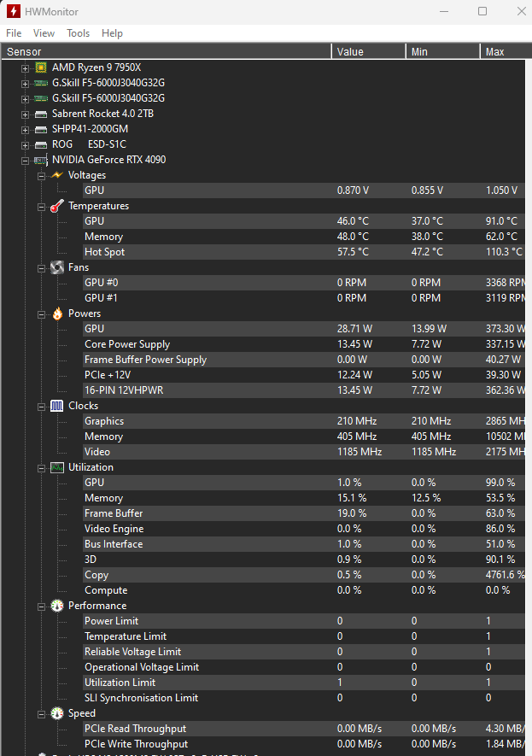Open the View menu

pos(44,33)
